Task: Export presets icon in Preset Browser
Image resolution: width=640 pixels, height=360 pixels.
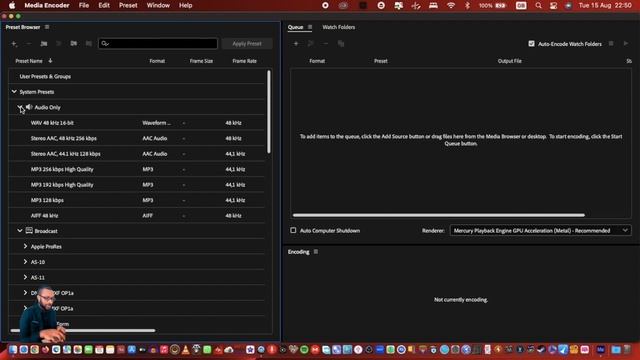Action: [x=89, y=44]
